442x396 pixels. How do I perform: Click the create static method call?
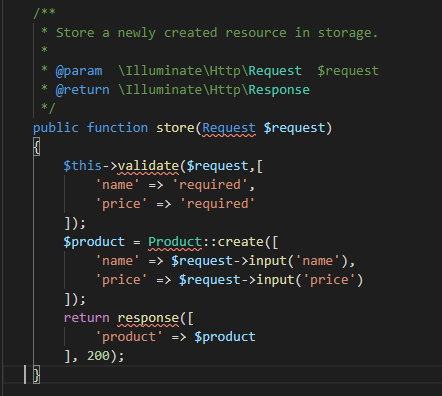click(241, 242)
